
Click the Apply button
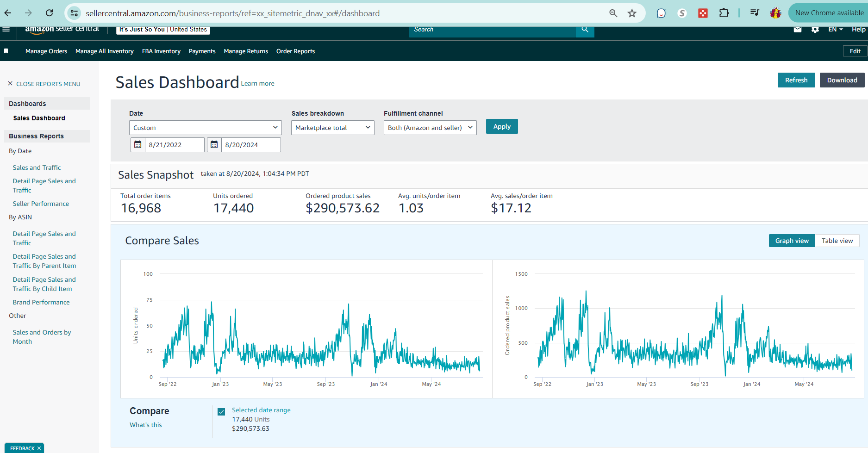(502, 127)
